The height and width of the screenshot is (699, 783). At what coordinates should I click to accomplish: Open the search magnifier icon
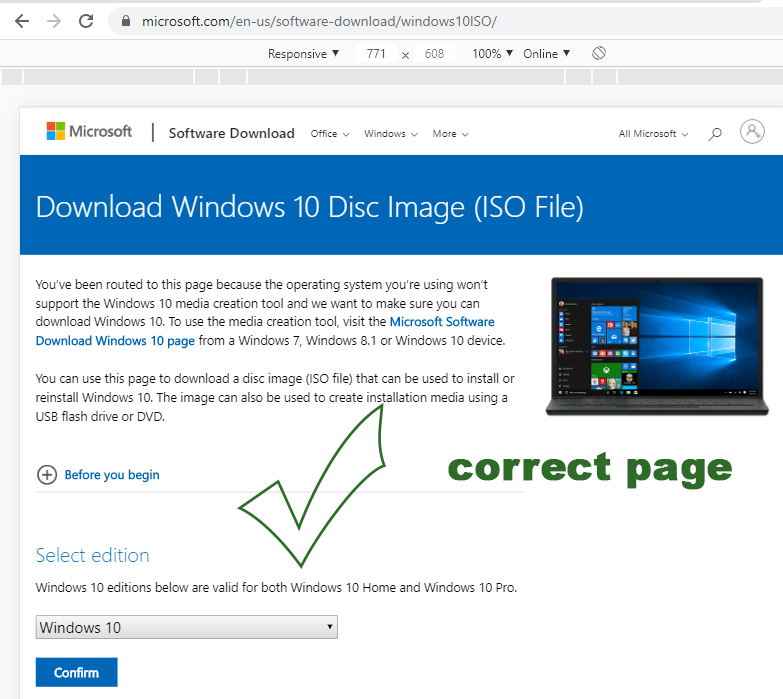coord(715,133)
